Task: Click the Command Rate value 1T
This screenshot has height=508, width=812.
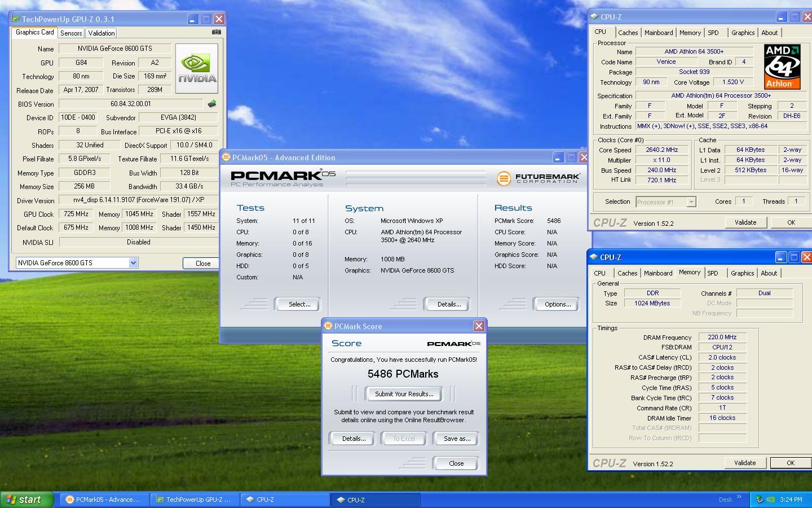Action: (722, 408)
